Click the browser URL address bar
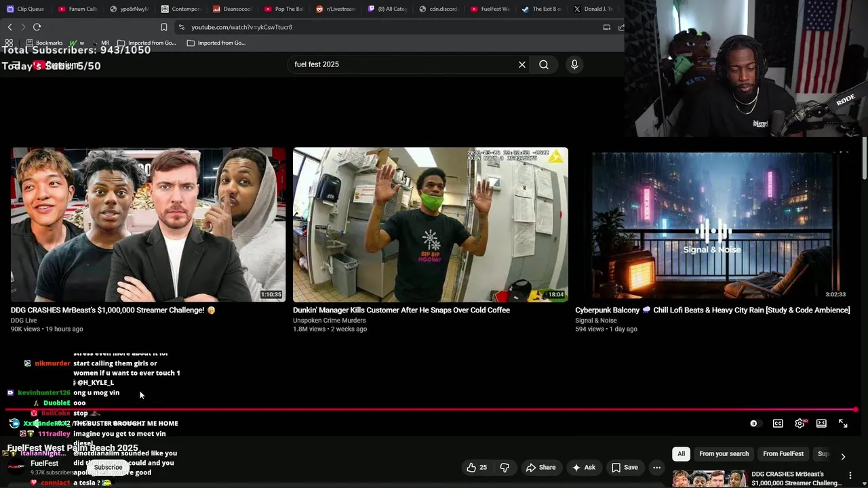 (x=390, y=27)
